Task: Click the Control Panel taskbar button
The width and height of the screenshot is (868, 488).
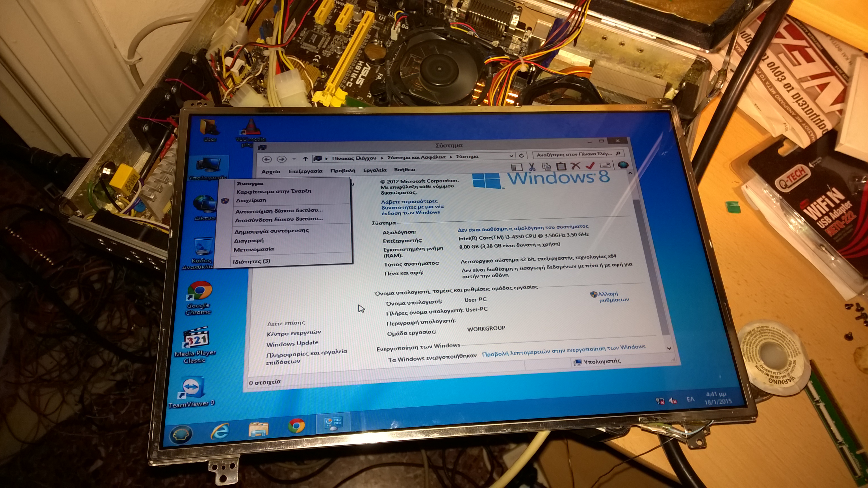Action: [x=333, y=423]
